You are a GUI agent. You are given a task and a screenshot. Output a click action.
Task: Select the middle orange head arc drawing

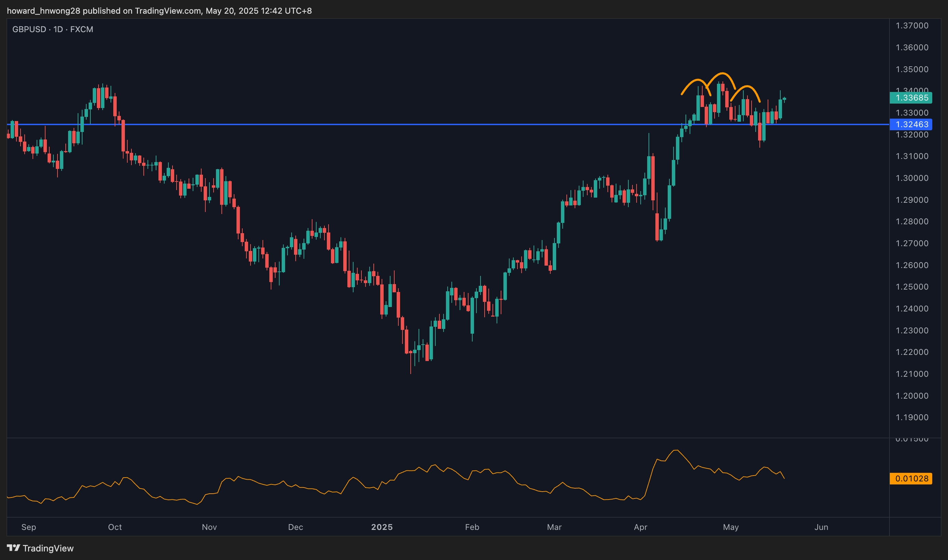[x=722, y=73]
